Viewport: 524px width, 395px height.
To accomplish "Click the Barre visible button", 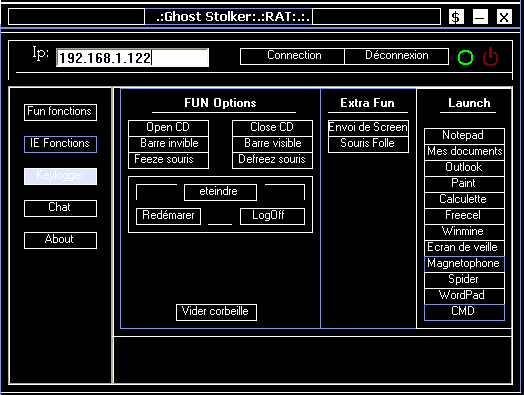I will (272, 144).
